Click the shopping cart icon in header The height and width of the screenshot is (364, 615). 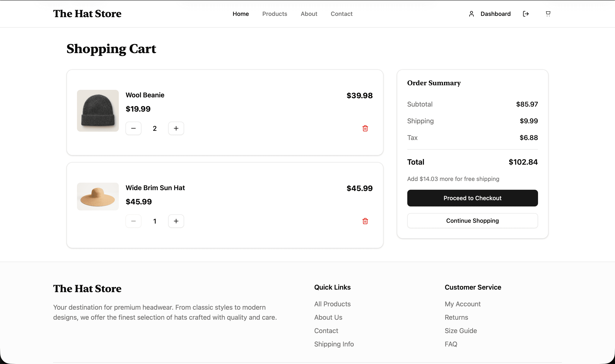[548, 14]
